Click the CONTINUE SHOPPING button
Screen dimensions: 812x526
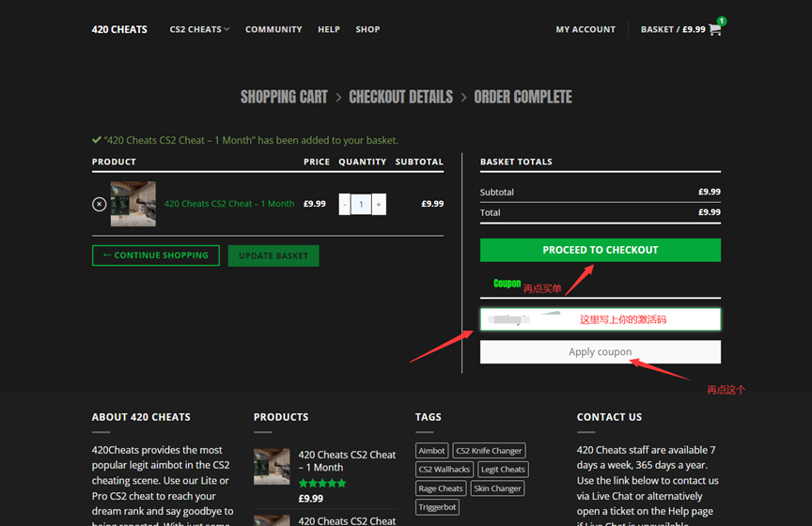pyautogui.click(x=156, y=255)
